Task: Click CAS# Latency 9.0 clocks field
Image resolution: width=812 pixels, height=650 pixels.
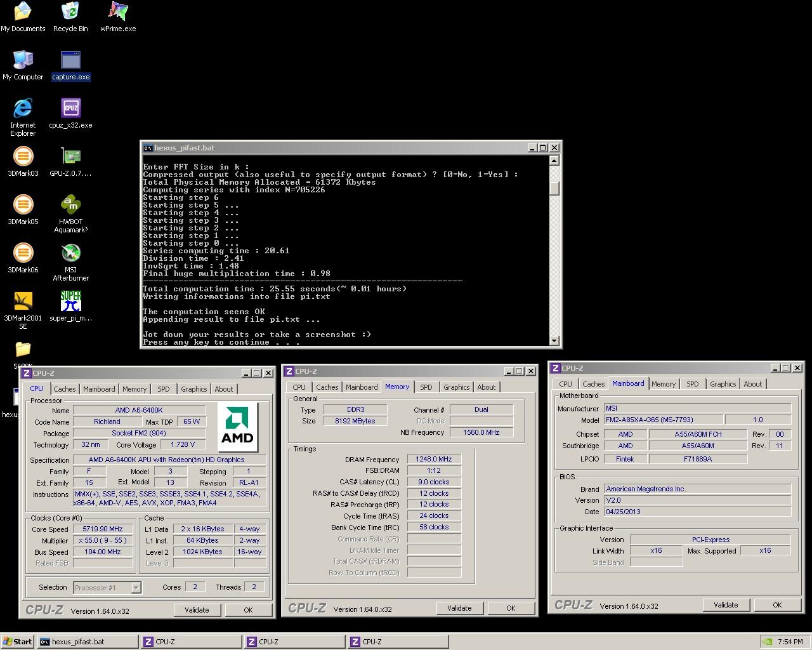Action: pyautogui.click(x=434, y=482)
